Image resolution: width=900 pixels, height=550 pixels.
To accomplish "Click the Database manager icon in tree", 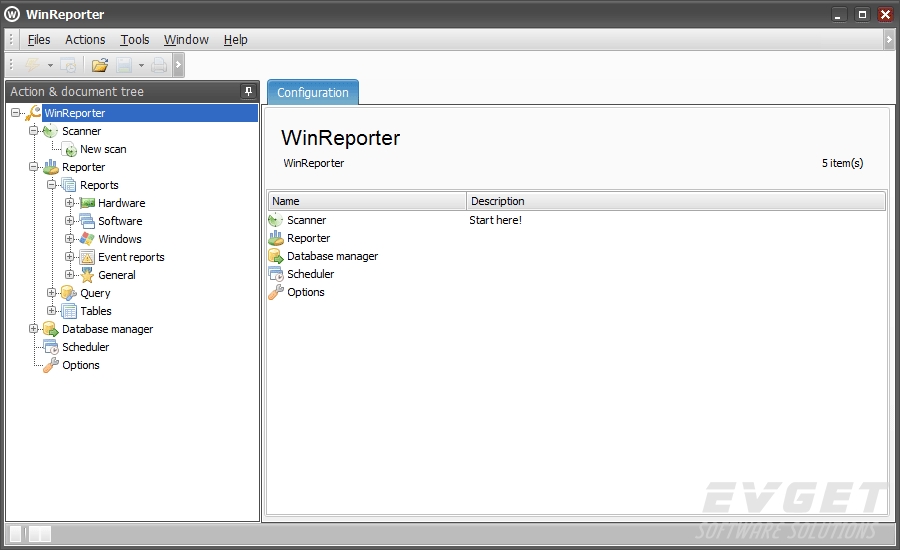I will [x=51, y=329].
